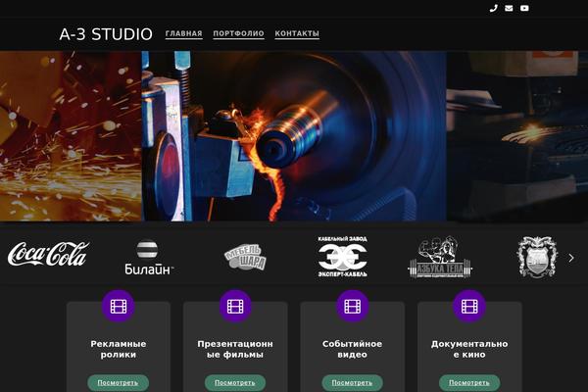Click Посмотреть under Рекламные ролики

[119, 383]
